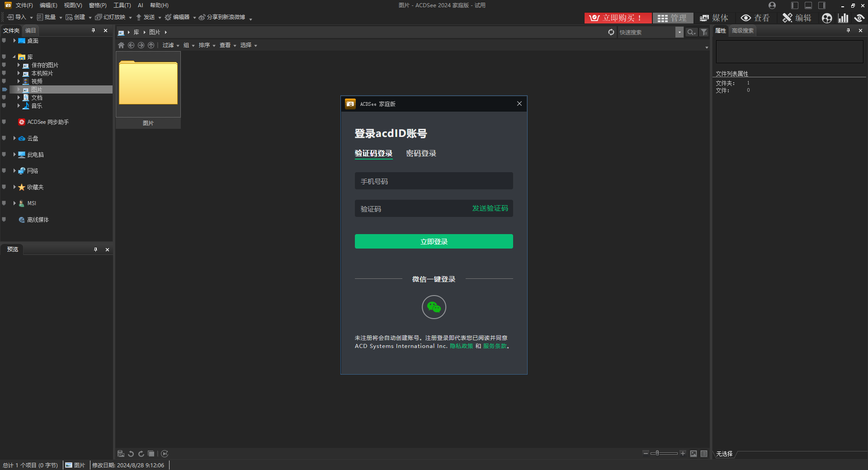Open the 隐私政策 link
The height and width of the screenshot is (470, 868).
click(461, 346)
